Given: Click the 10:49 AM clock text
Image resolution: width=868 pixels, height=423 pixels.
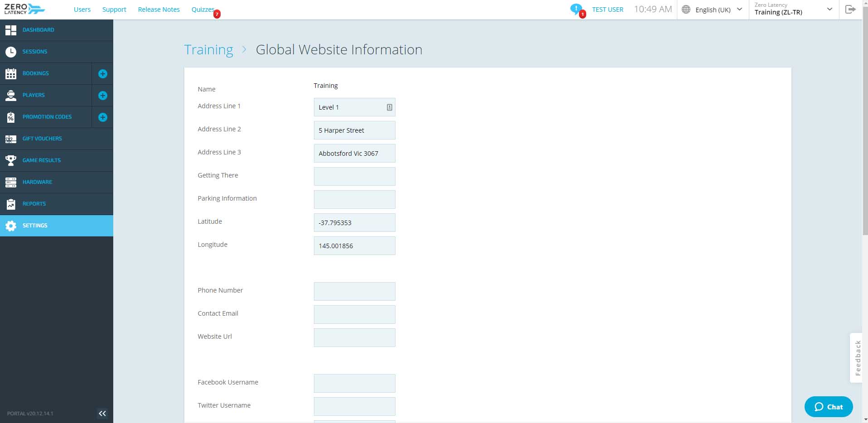Looking at the screenshot, I should coord(653,10).
